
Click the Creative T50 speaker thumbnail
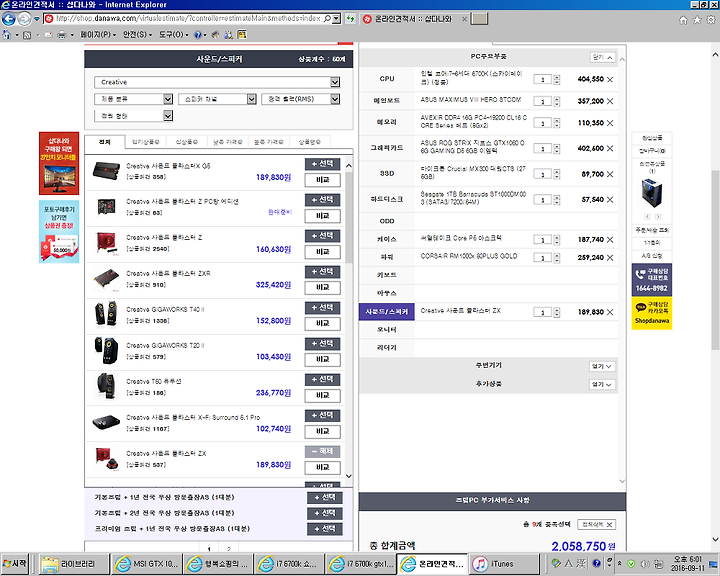[106, 386]
